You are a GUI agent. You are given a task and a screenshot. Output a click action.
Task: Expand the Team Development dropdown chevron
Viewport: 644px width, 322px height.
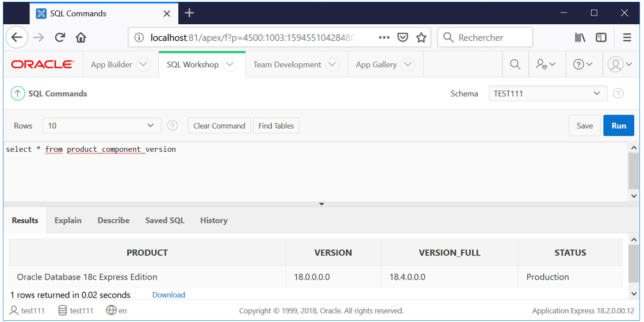[x=332, y=64]
